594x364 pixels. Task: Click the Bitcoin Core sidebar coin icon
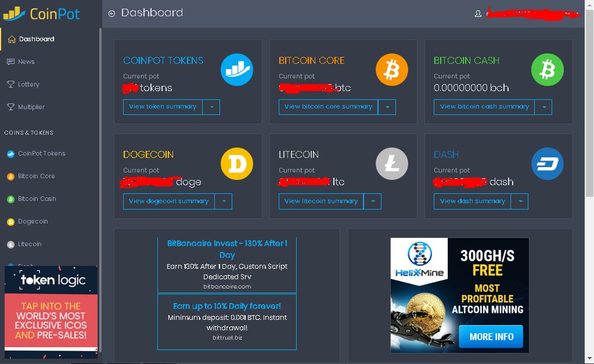point(10,176)
